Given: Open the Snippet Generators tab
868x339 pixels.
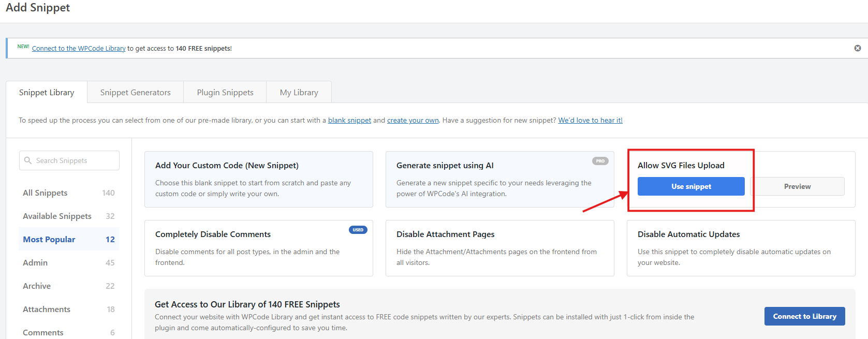Looking at the screenshot, I should pyautogui.click(x=135, y=92).
